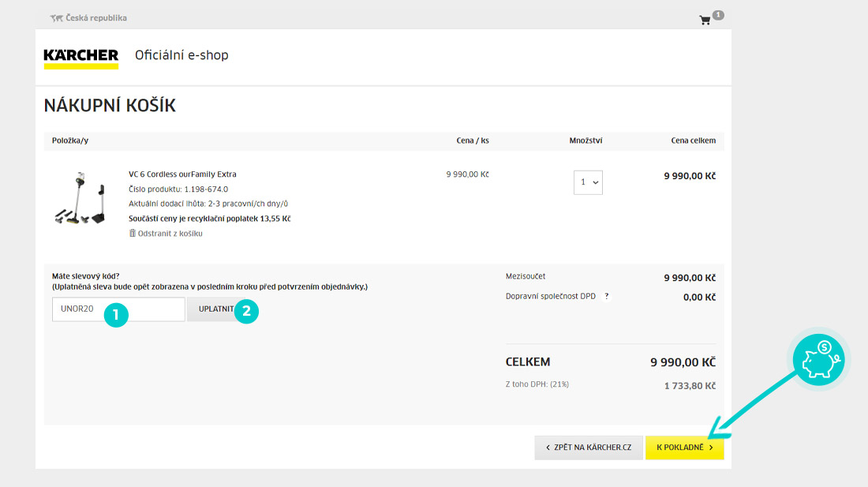
Task: Open the shopping cart icon in header
Action: point(705,21)
